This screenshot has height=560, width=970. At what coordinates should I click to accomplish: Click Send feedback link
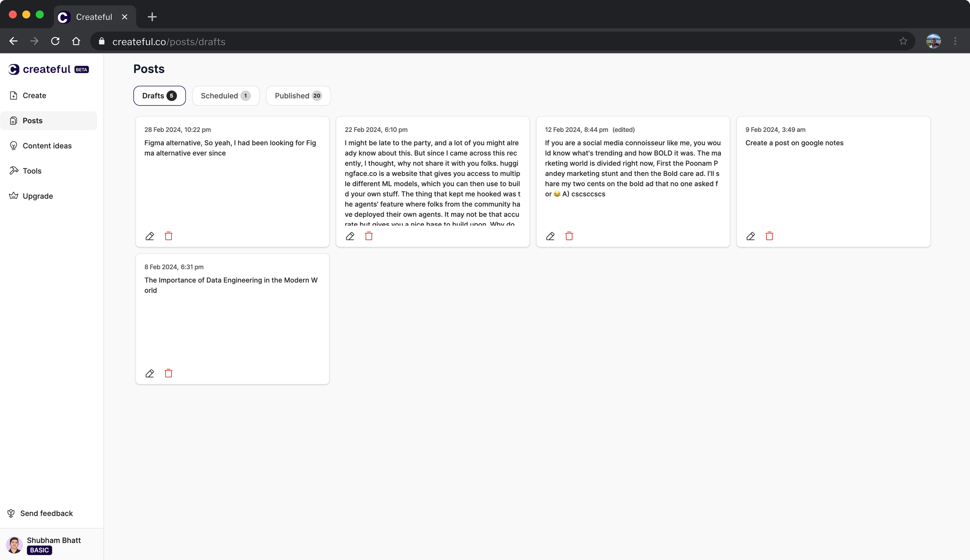click(x=40, y=514)
